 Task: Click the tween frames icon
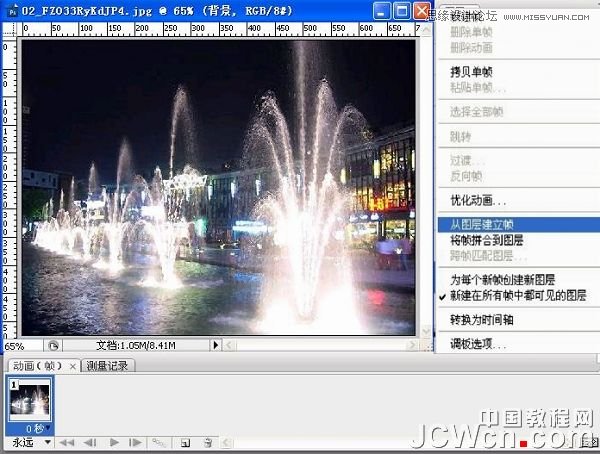[x=158, y=442]
